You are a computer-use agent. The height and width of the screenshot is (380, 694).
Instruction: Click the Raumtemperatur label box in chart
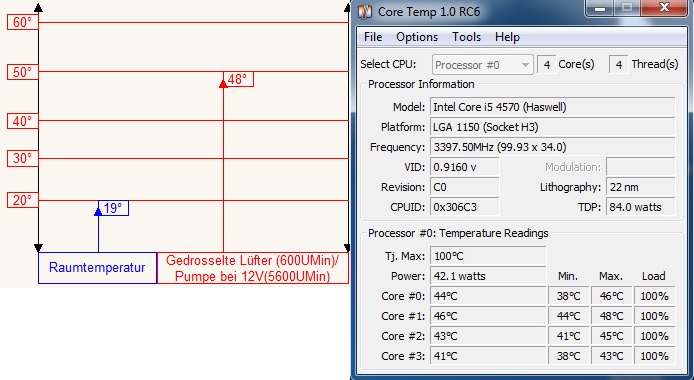(97, 268)
